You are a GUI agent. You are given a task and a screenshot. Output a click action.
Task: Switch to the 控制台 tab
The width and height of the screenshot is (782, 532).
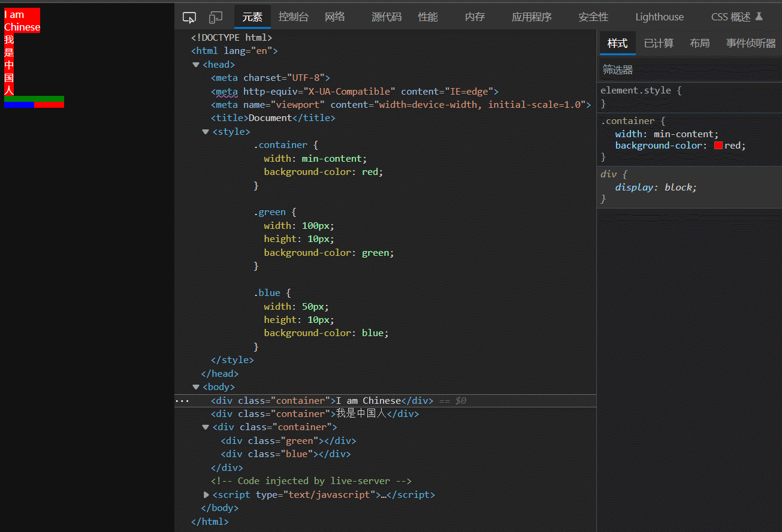[294, 17]
